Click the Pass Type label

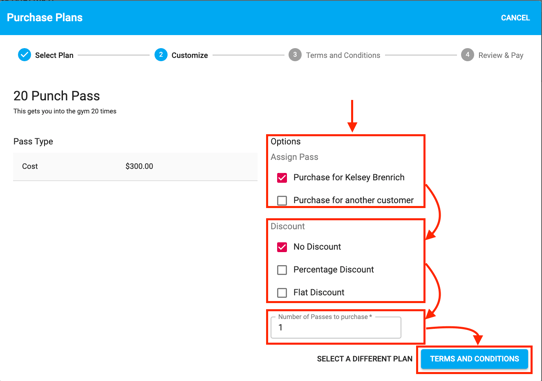[33, 141]
